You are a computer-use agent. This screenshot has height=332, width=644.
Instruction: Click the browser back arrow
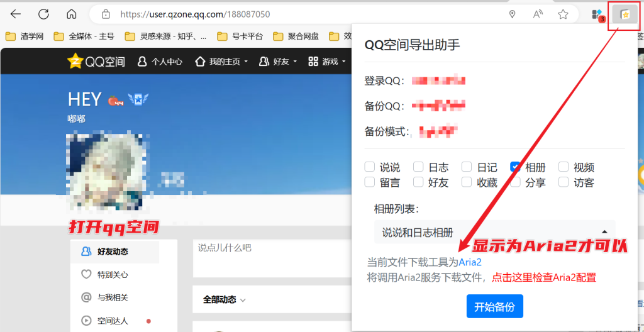tap(16, 14)
